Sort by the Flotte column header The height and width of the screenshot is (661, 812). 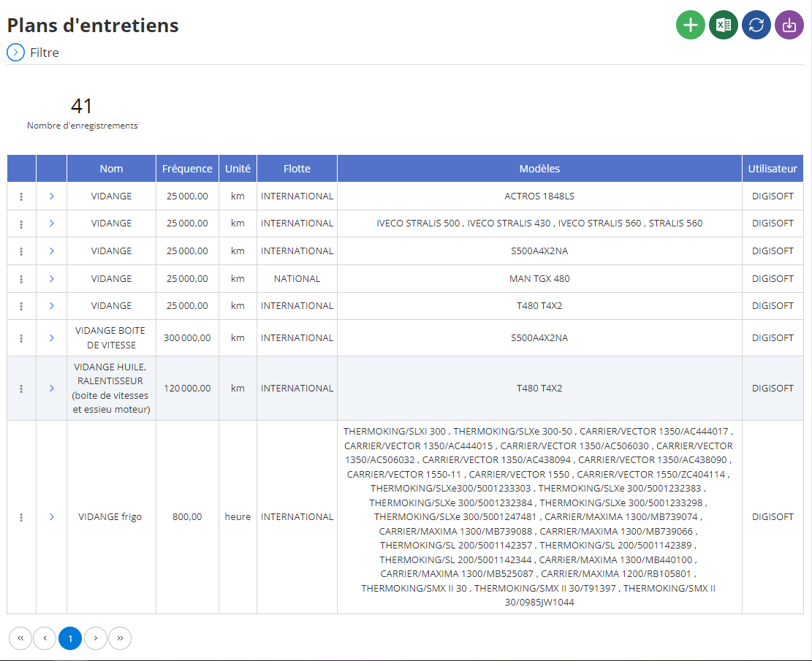click(297, 169)
